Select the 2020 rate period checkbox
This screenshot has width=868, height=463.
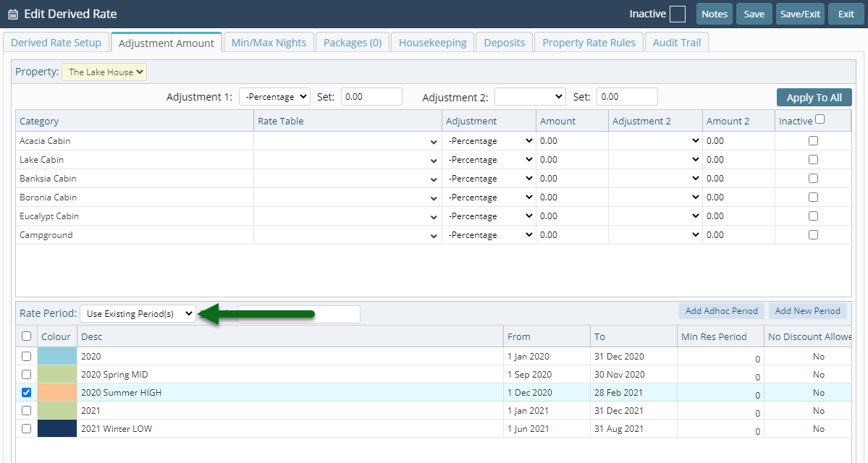[x=26, y=356]
